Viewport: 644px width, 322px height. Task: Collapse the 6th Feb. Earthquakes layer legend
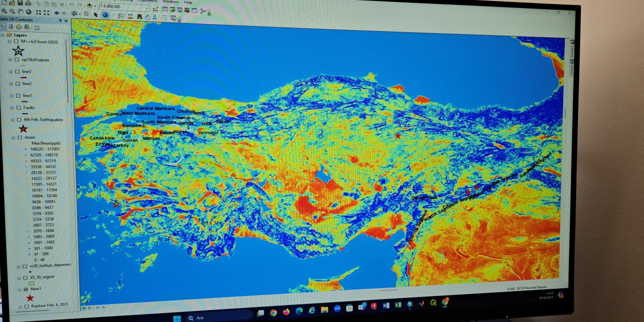[11, 119]
